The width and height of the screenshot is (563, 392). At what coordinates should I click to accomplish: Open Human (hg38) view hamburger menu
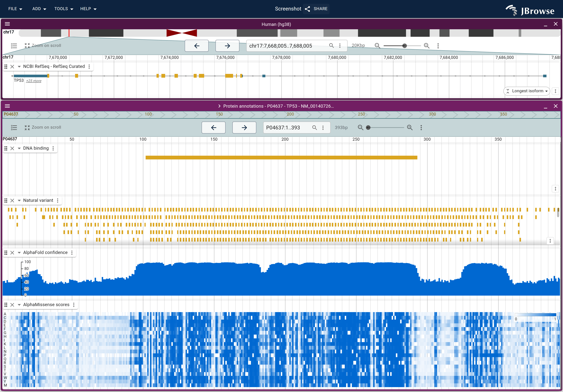7,24
